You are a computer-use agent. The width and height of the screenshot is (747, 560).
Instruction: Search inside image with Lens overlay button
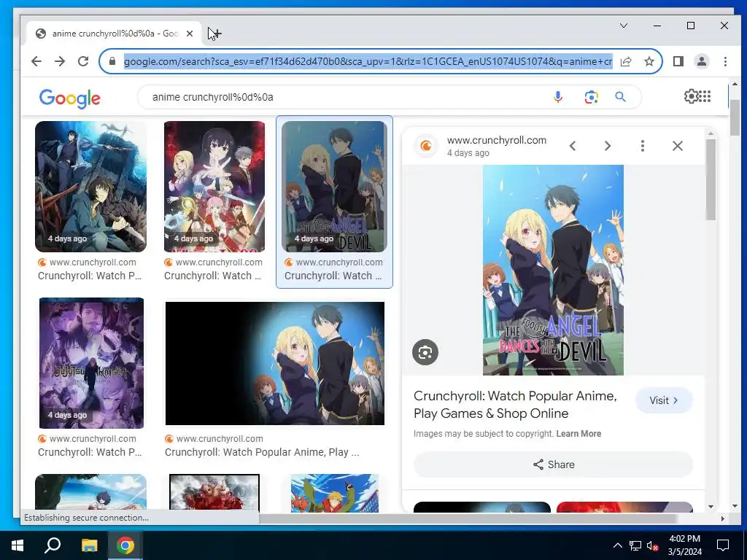(x=425, y=352)
